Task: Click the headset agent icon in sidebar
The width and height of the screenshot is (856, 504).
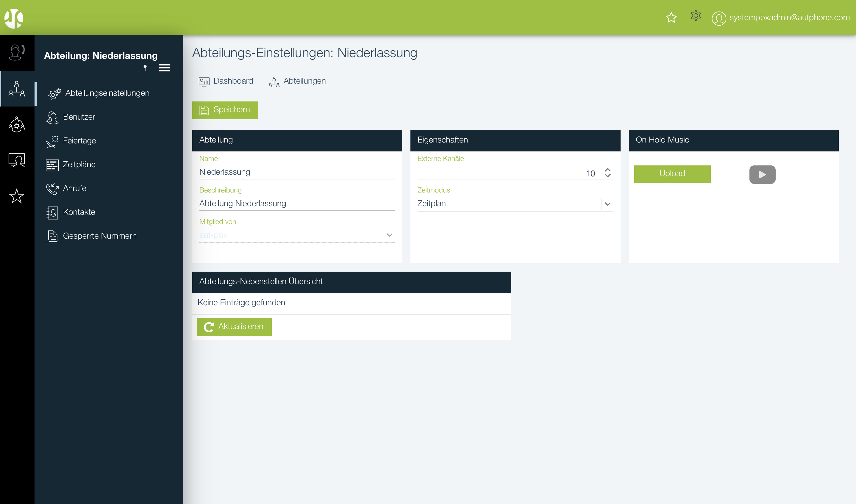Action: 17,53
